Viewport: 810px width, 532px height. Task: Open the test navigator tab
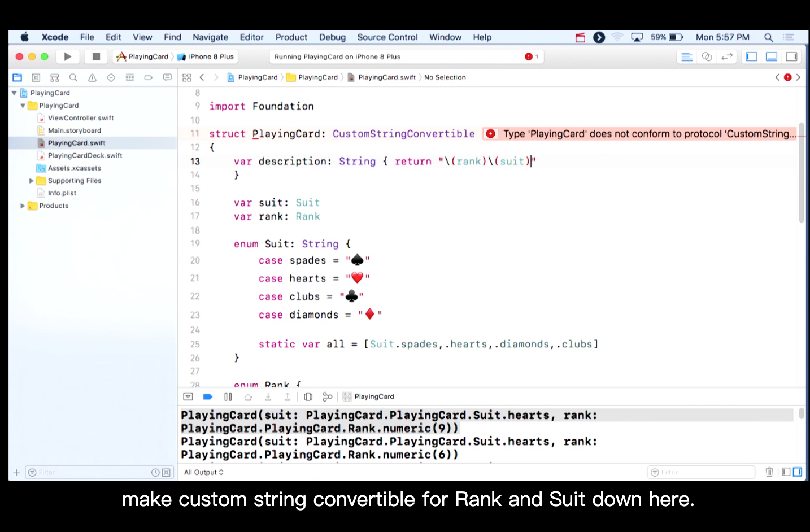tap(111, 77)
